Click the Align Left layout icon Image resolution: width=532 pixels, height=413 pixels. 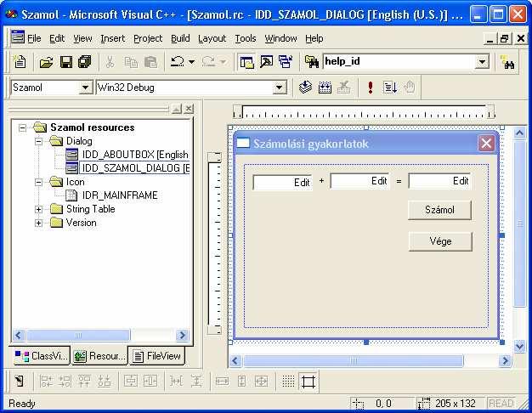click(46, 381)
